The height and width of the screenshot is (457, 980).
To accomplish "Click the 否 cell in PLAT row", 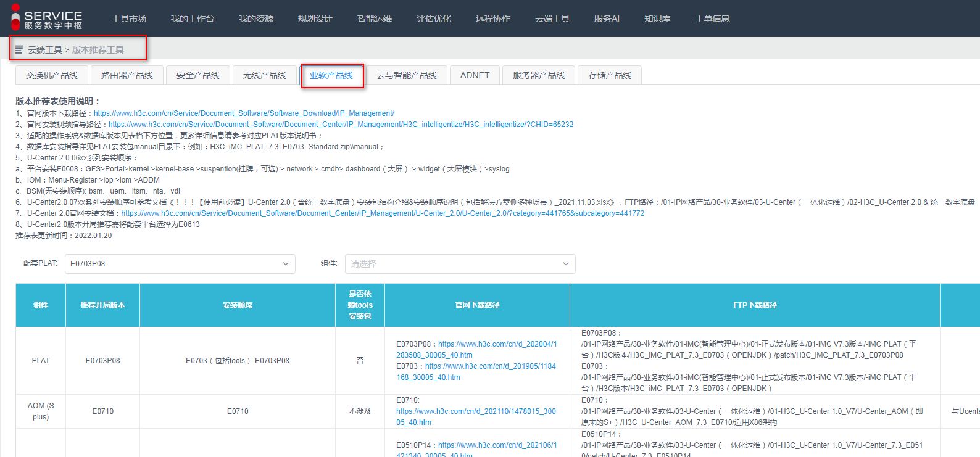I will (360, 361).
